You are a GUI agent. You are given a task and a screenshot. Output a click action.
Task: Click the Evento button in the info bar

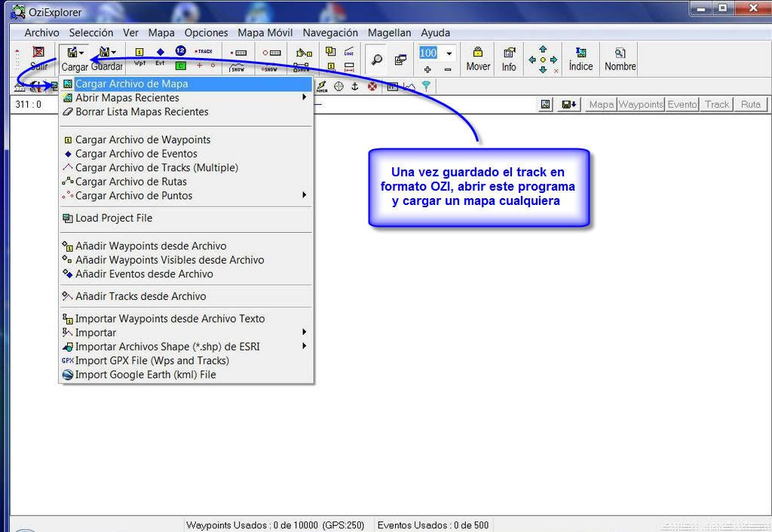coord(682,104)
